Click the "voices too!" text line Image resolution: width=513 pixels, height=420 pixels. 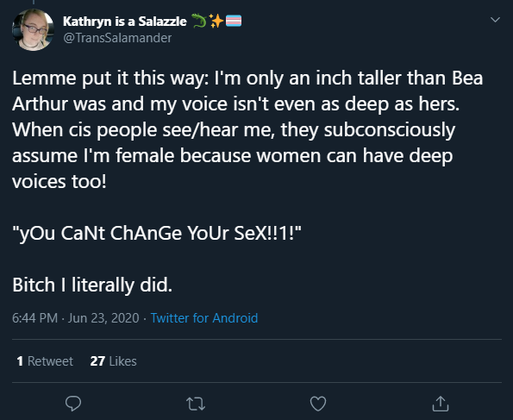pyautogui.click(x=59, y=181)
